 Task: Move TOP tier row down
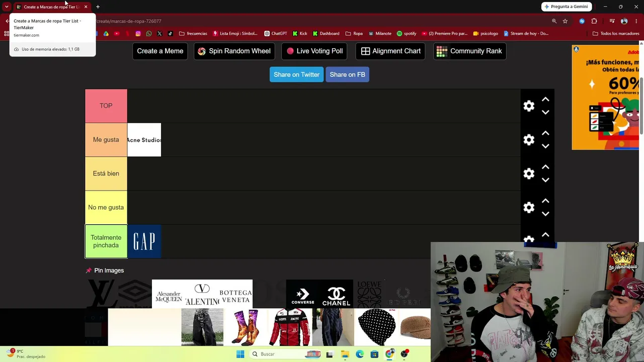coord(545,112)
